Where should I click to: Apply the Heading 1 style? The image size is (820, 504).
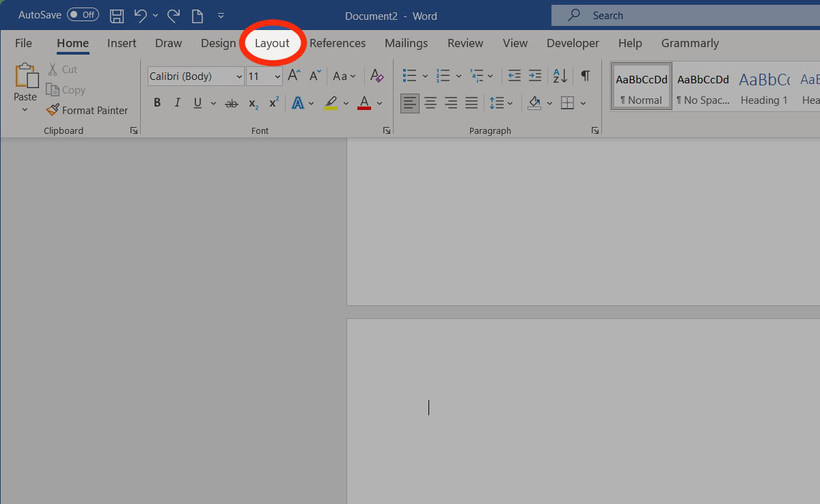(x=764, y=87)
